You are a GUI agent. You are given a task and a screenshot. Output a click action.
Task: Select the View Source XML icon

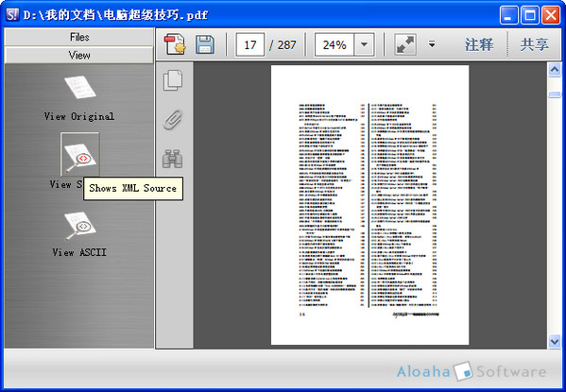point(80,156)
